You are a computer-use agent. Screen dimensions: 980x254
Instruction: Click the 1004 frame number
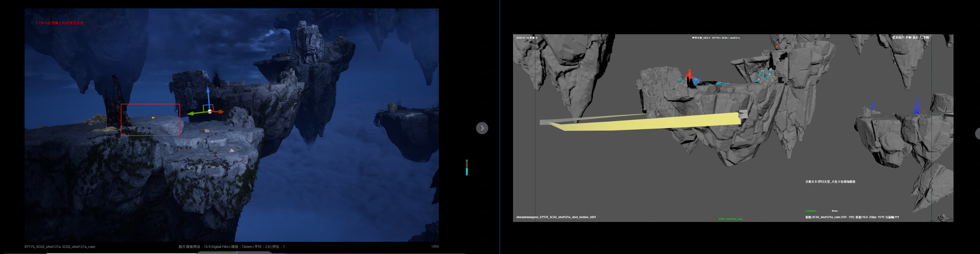point(434,246)
